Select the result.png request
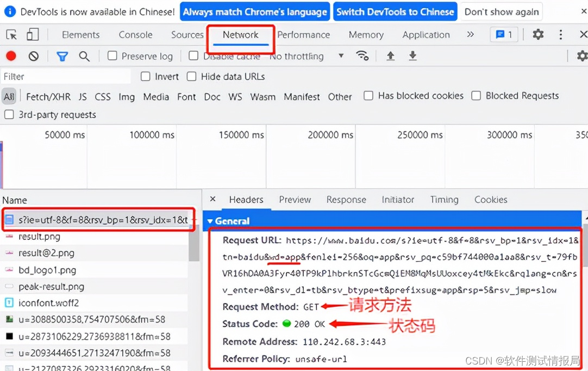 (95, 237)
